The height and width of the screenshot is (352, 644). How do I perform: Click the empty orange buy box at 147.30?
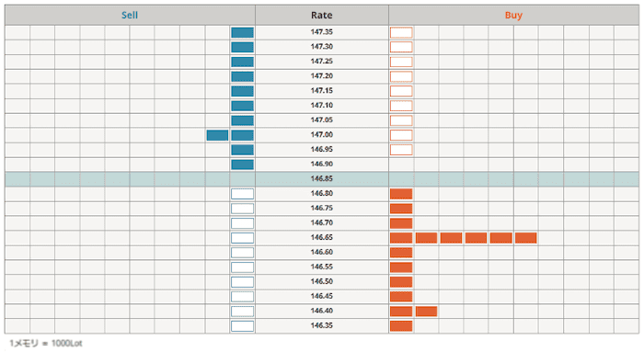click(401, 47)
